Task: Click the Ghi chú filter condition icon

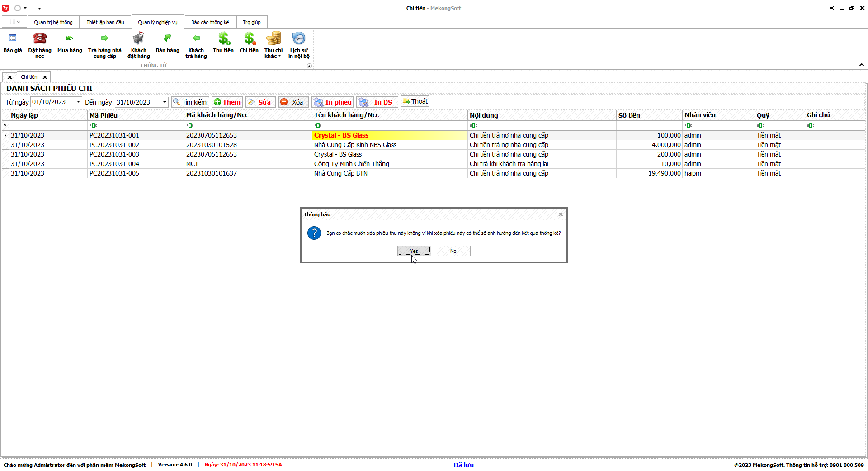Action: [x=811, y=126]
